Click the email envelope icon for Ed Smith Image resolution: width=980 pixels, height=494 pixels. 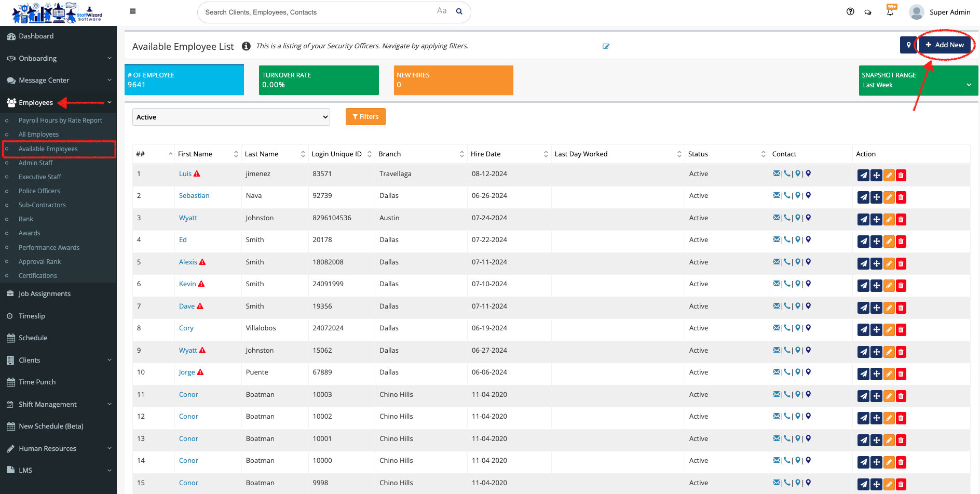tap(777, 239)
